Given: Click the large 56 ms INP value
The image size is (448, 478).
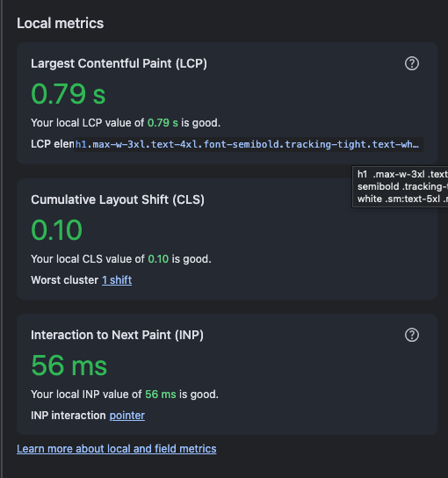Looking at the screenshot, I should 69,366.
